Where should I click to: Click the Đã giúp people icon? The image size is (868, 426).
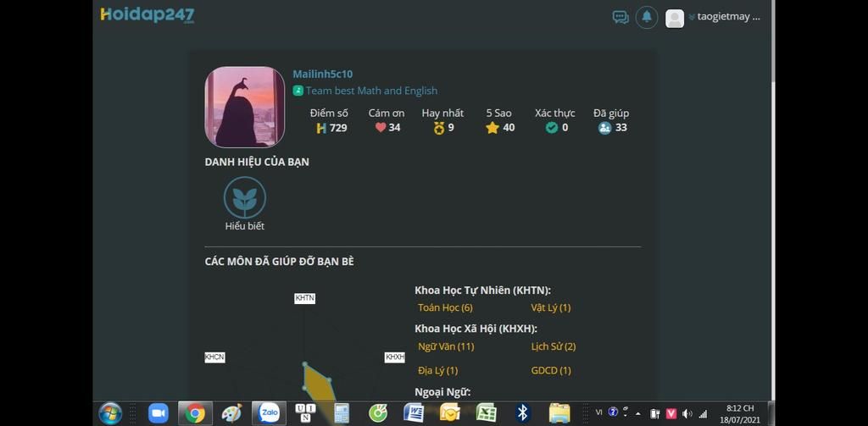(x=604, y=128)
